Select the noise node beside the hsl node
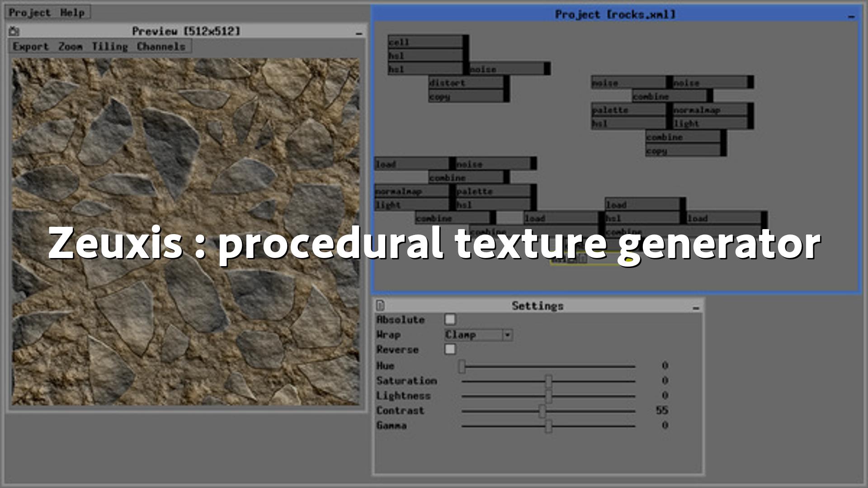The image size is (868, 488). click(x=509, y=69)
